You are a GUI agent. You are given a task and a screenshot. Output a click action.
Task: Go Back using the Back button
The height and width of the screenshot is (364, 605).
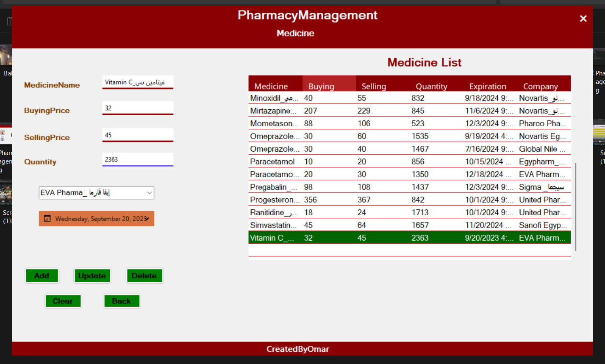tap(121, 301)
